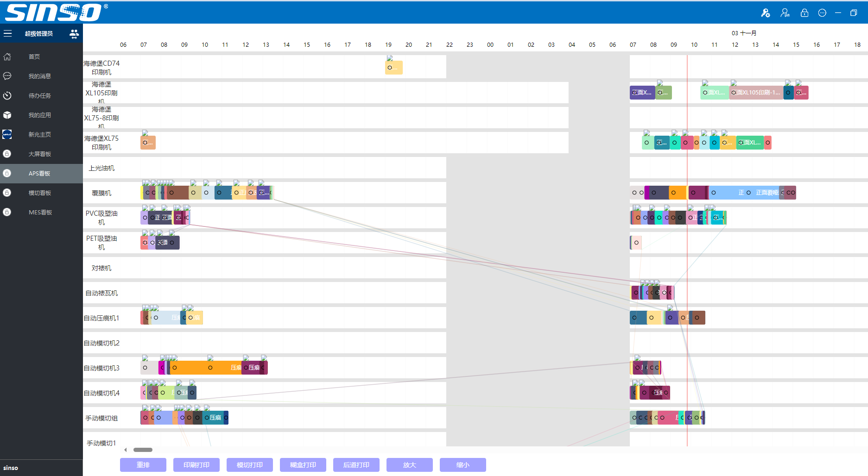Click lock icon next to MES看板
This screenshot has height=476, width=868.
coord(7,212)
